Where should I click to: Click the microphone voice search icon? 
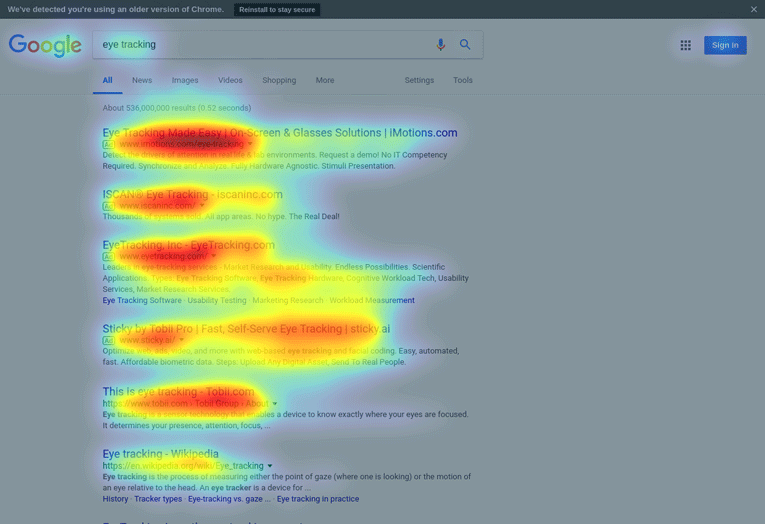point(441,44)
